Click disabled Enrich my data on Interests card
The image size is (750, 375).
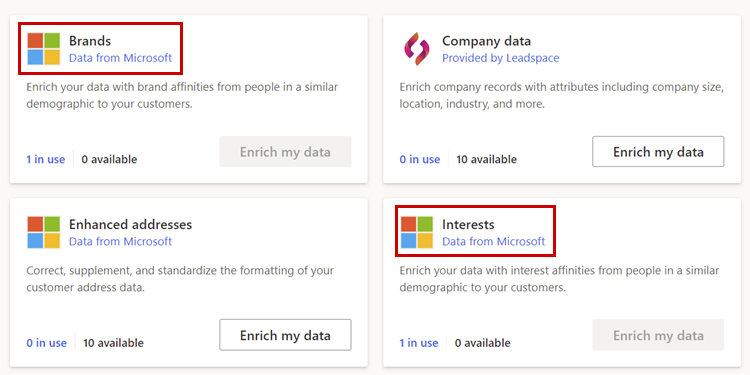[x=658, y=335]
